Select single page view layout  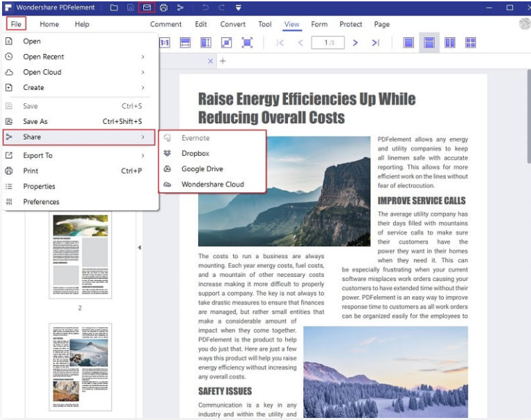408,43
